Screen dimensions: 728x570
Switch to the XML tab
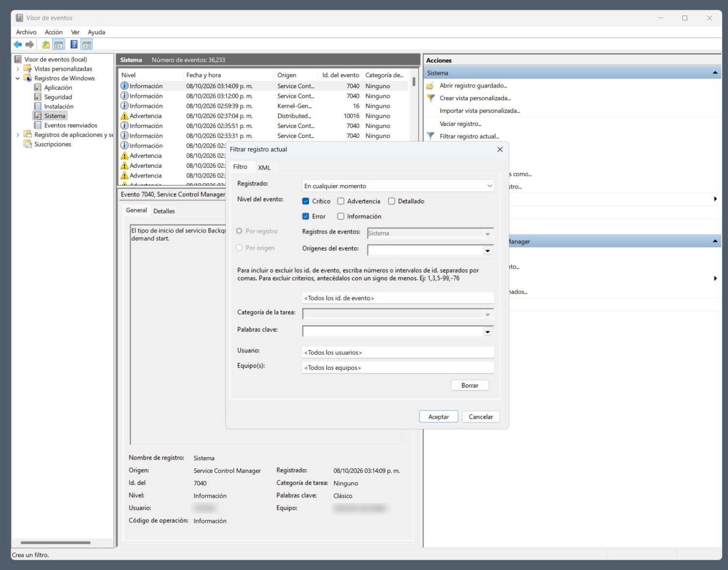coord(265,167)
